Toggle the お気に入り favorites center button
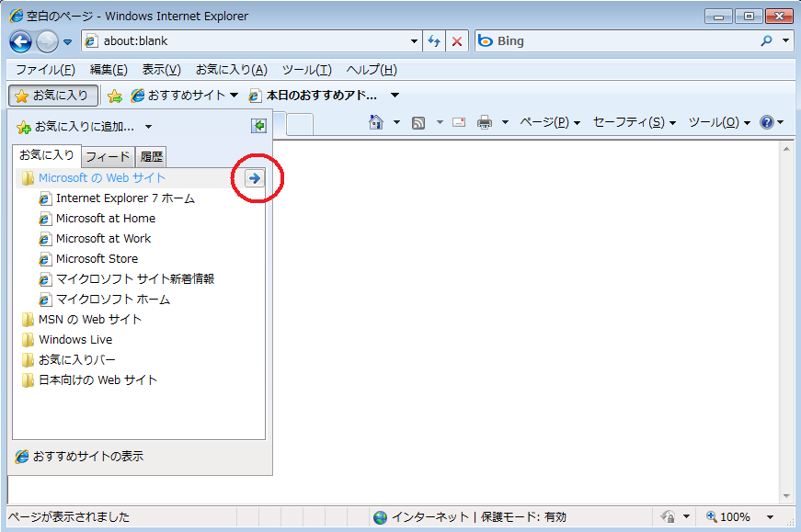801x532 pixels. pos(53,96)
